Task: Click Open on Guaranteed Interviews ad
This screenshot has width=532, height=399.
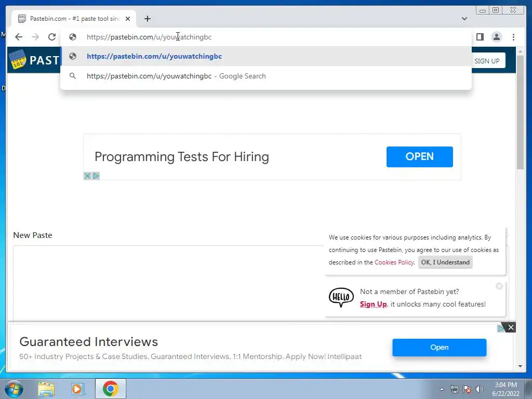Action: (440, 348)
